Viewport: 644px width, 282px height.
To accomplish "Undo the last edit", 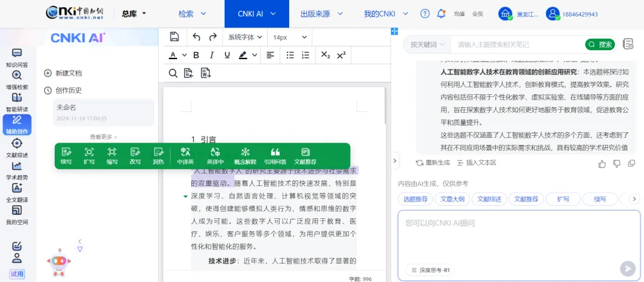I will point(196,37).
